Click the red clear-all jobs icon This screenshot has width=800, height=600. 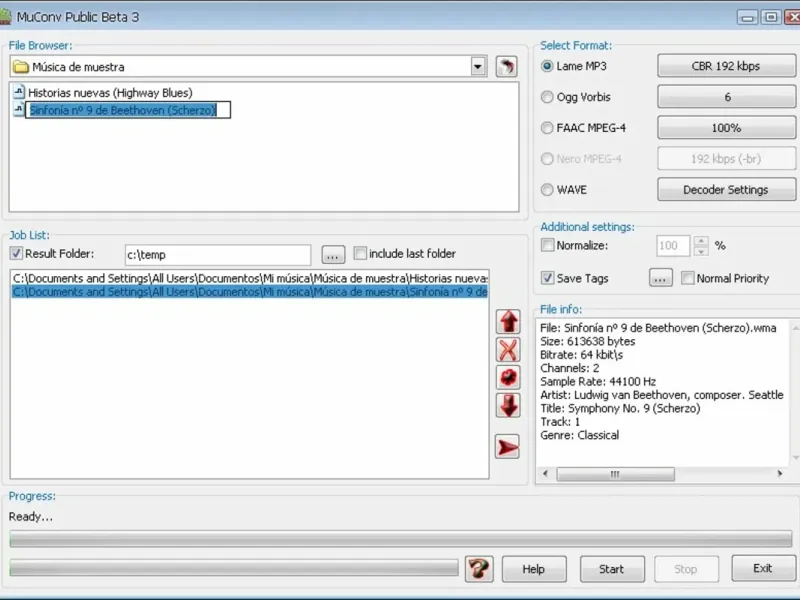pos(508,378)
